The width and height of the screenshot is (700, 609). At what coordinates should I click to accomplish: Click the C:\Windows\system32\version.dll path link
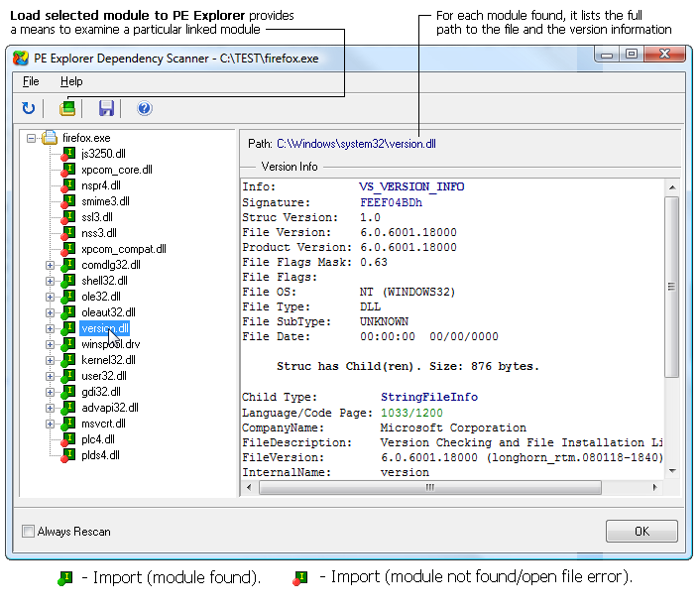pos(356,144)
